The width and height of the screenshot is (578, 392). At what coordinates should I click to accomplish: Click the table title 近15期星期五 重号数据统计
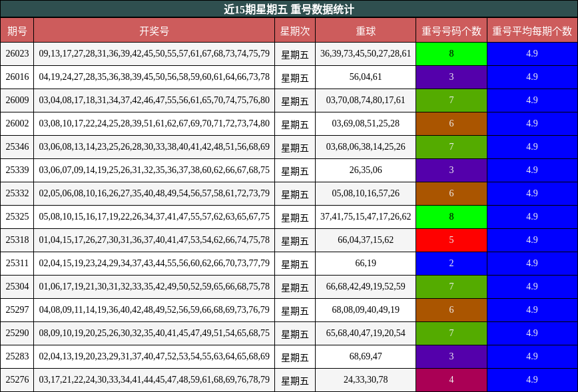[289, 9]
